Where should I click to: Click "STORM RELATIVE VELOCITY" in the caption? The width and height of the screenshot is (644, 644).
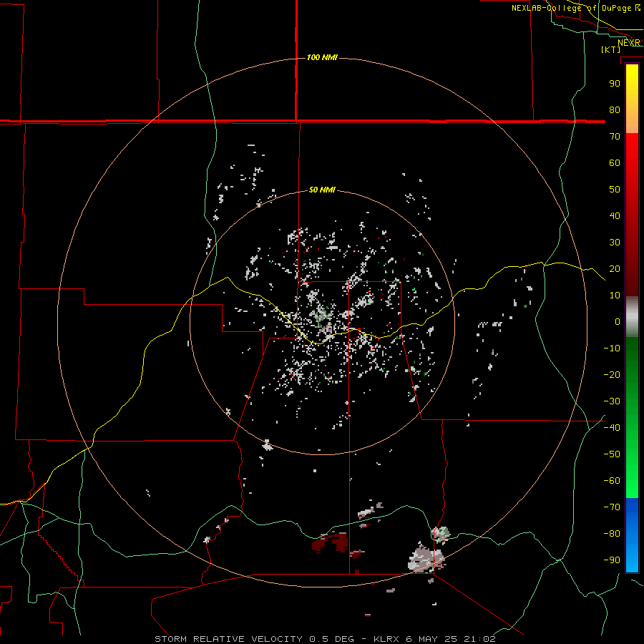click(x=229, y=639)
